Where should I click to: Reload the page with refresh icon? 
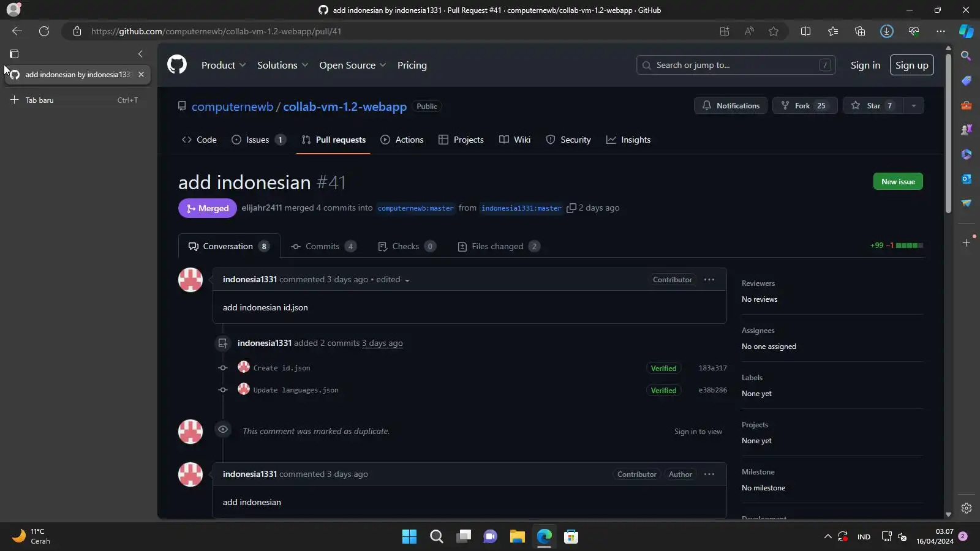[x=44, y=31]
